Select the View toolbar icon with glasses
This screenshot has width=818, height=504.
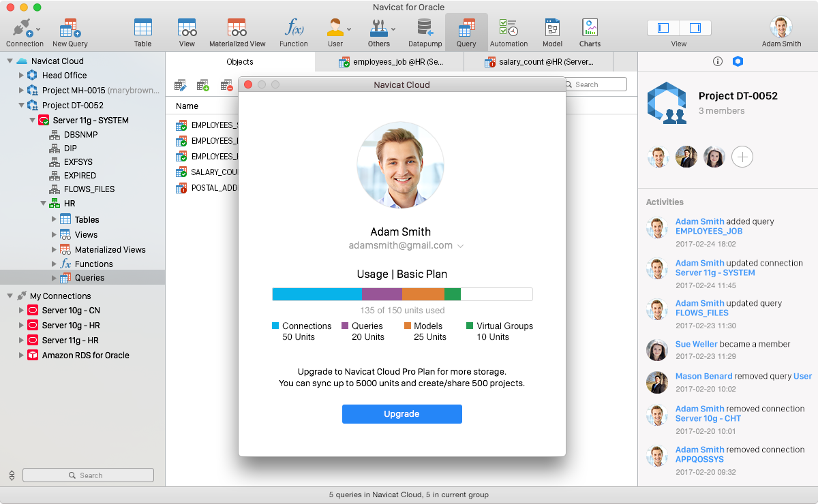187,32
